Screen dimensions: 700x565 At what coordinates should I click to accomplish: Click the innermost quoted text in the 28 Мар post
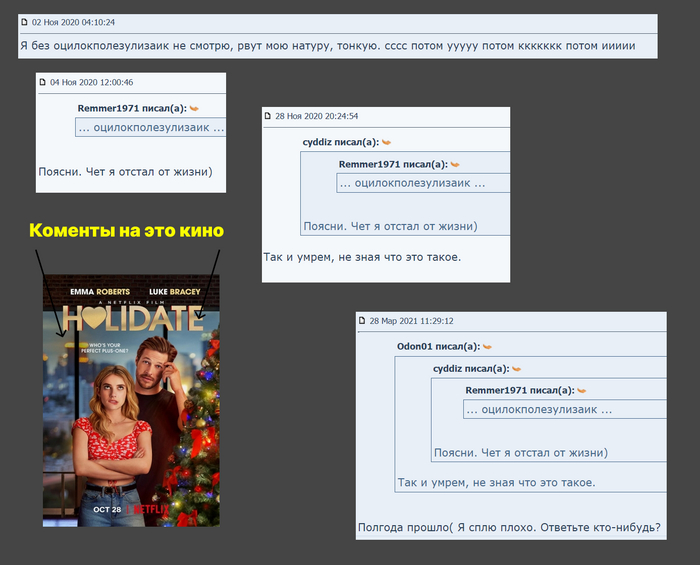coord(546,410)
